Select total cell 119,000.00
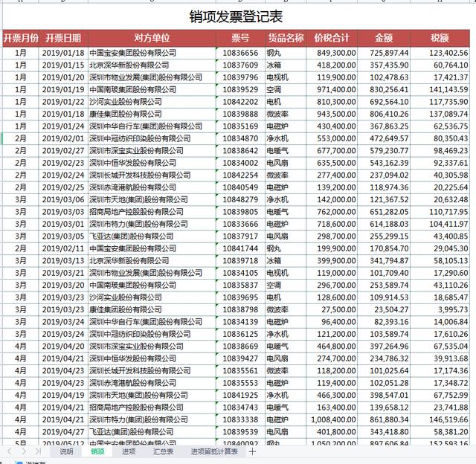 pyautogui.click(x=332, y=273)
